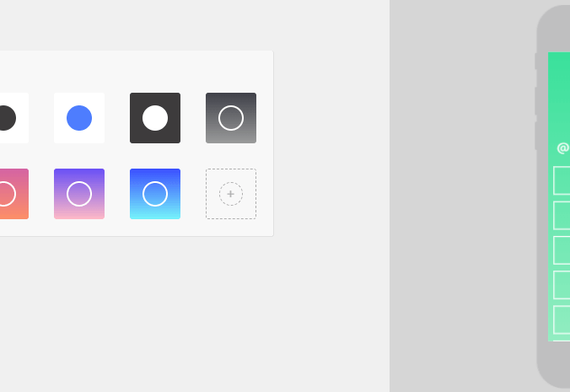Click the @ username in phone preview
The height and width of the screenshot is (392, 570).
563,148
